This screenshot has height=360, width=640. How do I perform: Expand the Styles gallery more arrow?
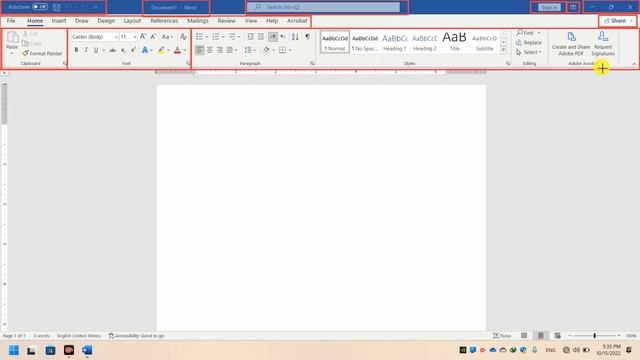click(x=503, y=49)
